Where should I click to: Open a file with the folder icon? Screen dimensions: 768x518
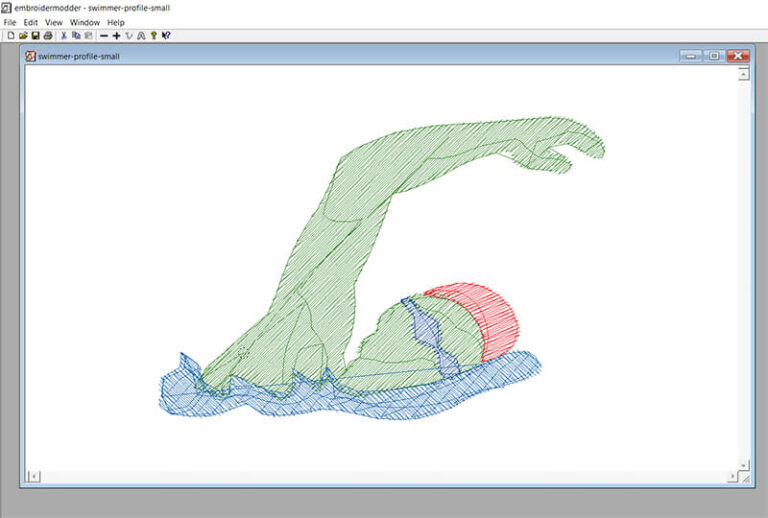(x=23, y=36)
